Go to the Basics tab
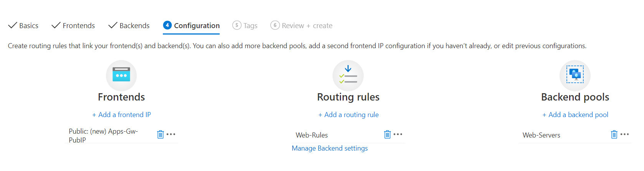The height and width of the screenshot is (171, 644). (x=23, y=25)
